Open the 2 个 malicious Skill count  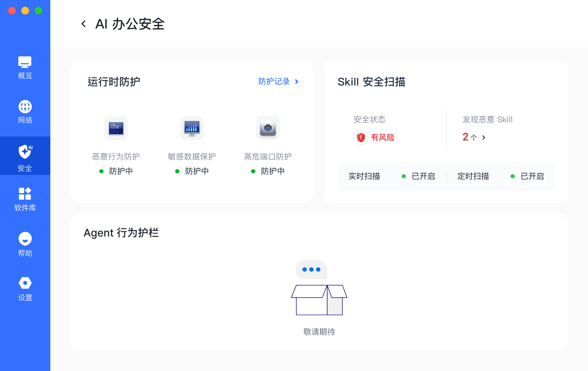tap(469, 137)
